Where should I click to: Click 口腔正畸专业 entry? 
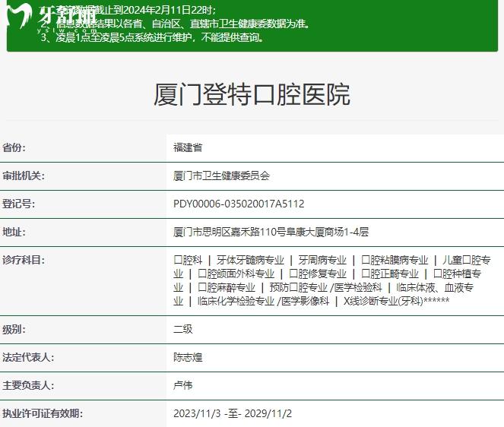(389, 274)
